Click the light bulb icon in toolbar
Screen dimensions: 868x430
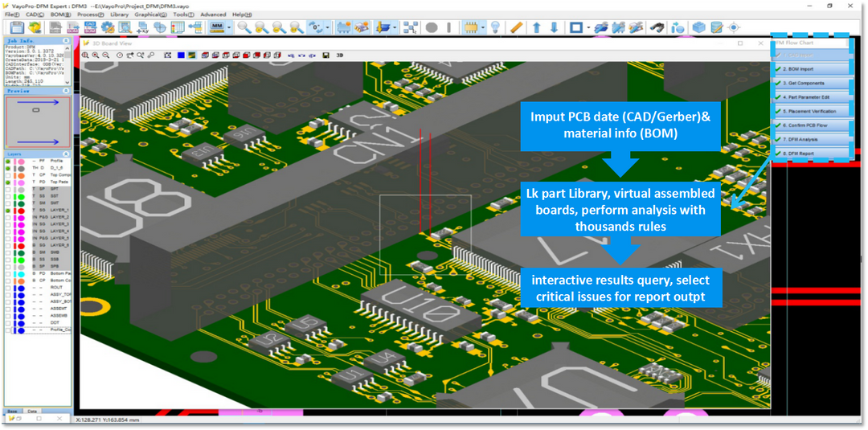[x=496, y=27]
